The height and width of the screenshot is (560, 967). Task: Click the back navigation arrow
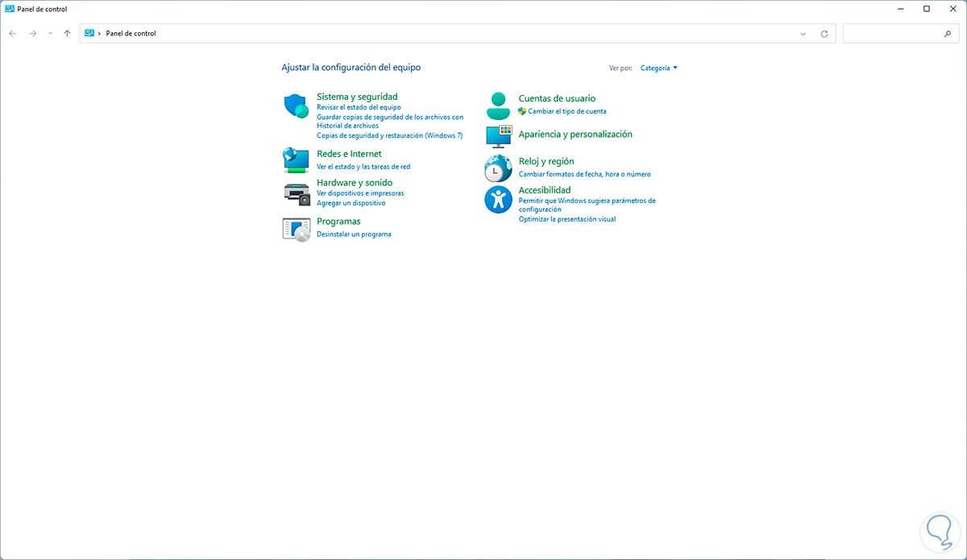(13, 34)
